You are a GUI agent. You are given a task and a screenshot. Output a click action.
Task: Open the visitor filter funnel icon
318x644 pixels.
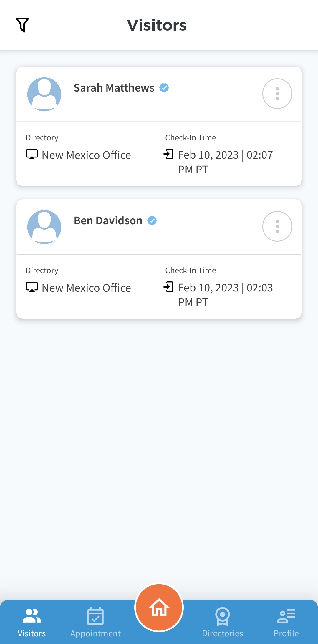22,25
